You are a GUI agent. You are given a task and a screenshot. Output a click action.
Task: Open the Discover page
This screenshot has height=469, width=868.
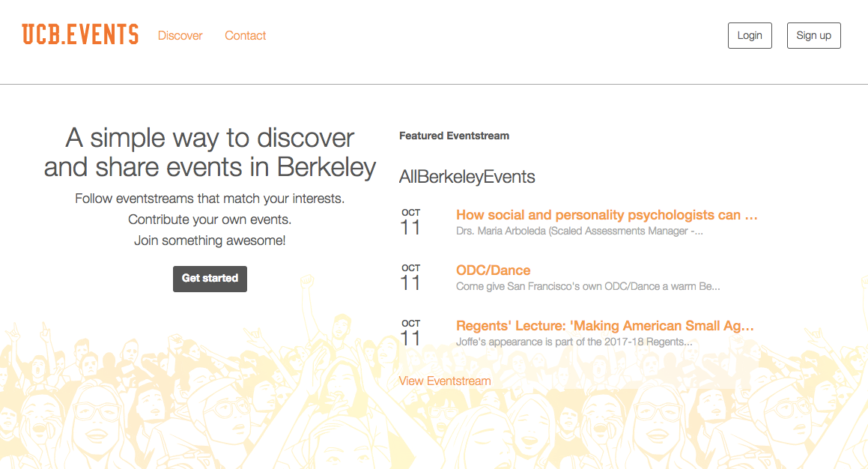[x=180, y=35]
